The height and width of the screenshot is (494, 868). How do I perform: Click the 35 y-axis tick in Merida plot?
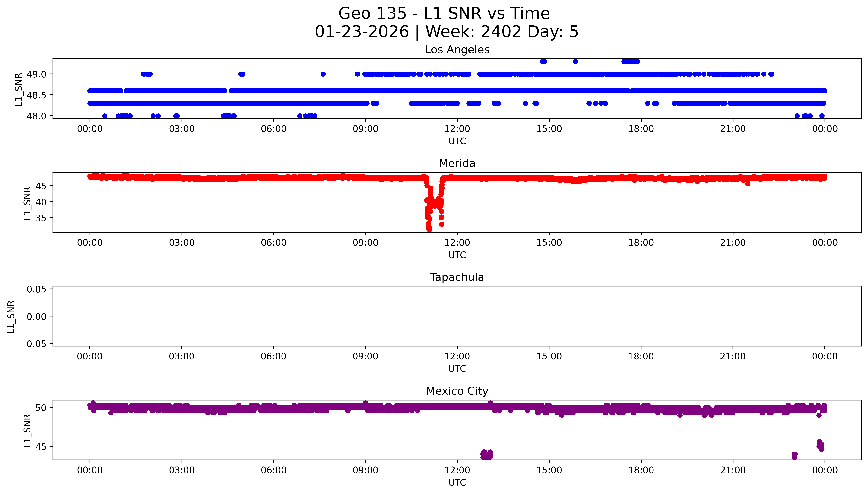click(40, 218)
